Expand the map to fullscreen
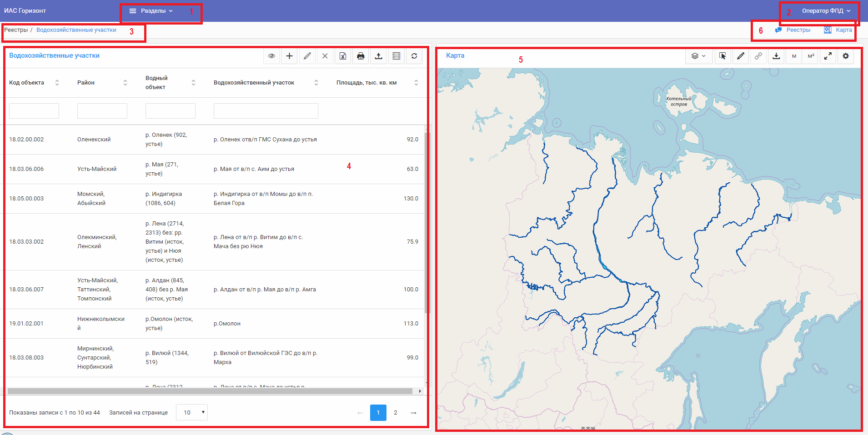This screenshot has height=435, width=868. 828,56
